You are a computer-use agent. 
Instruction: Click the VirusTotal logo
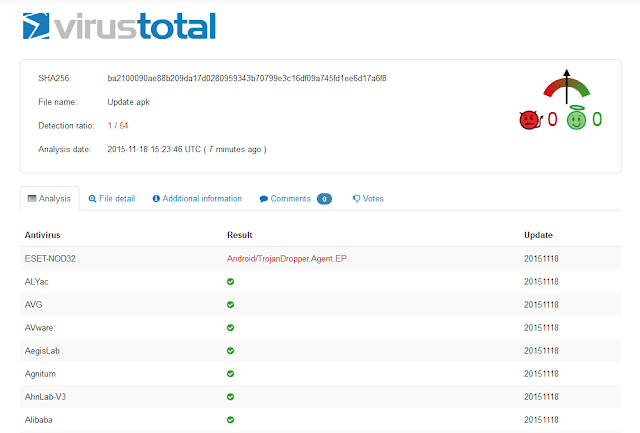coord(119,26)
